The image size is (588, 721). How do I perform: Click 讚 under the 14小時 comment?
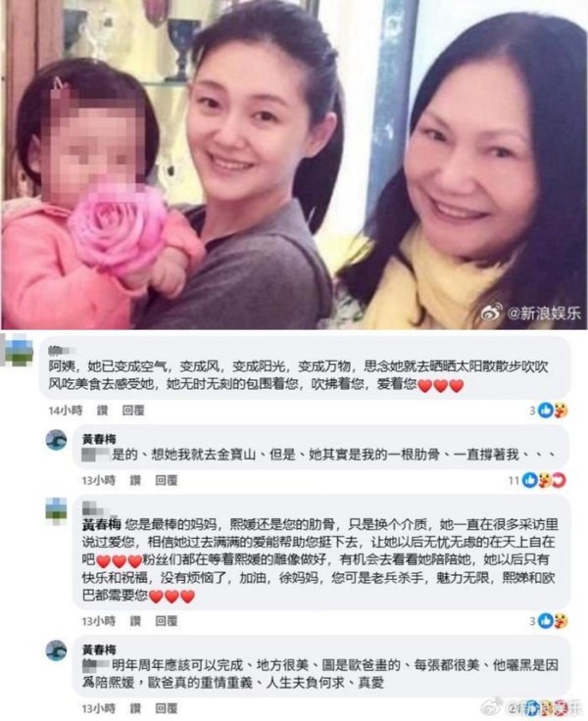pos(102,410)
